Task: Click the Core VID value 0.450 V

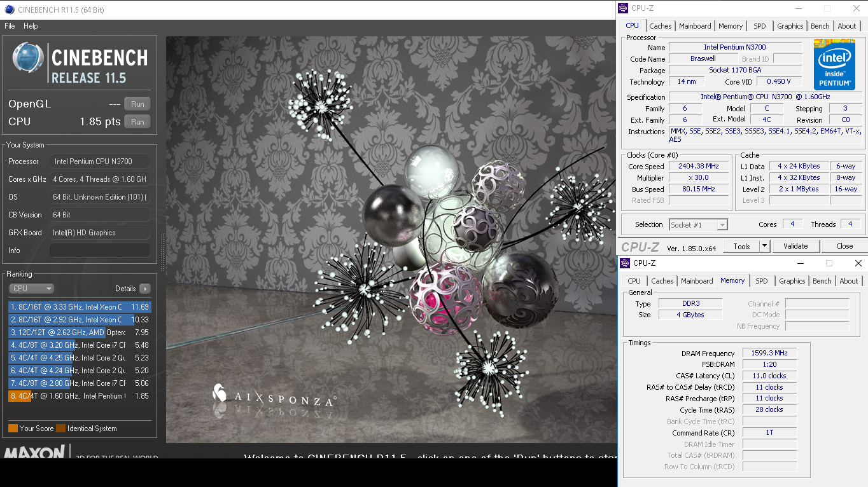Action: 779,82
